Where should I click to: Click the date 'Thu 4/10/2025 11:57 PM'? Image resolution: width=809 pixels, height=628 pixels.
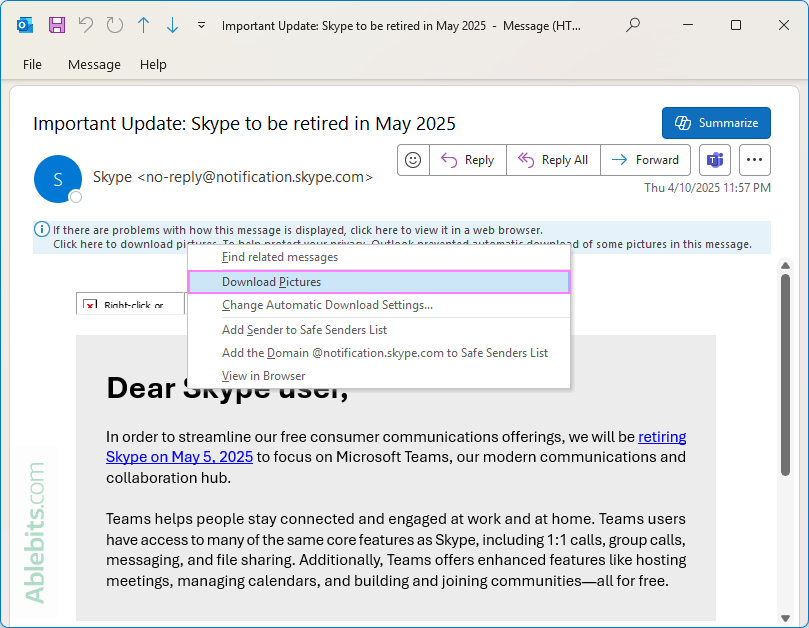pos(707,188)
